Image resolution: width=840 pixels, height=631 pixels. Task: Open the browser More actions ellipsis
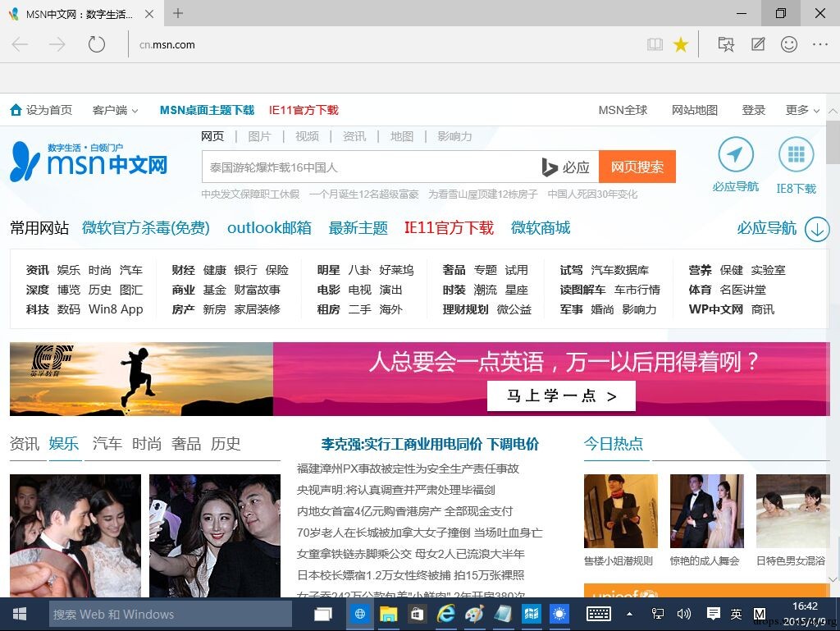pos(820,44)
